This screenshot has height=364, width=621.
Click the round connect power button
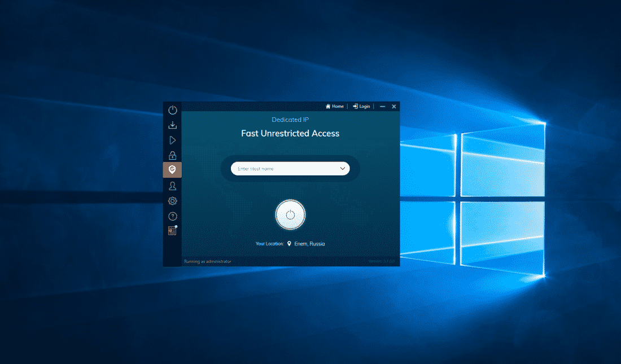(290, 214)
